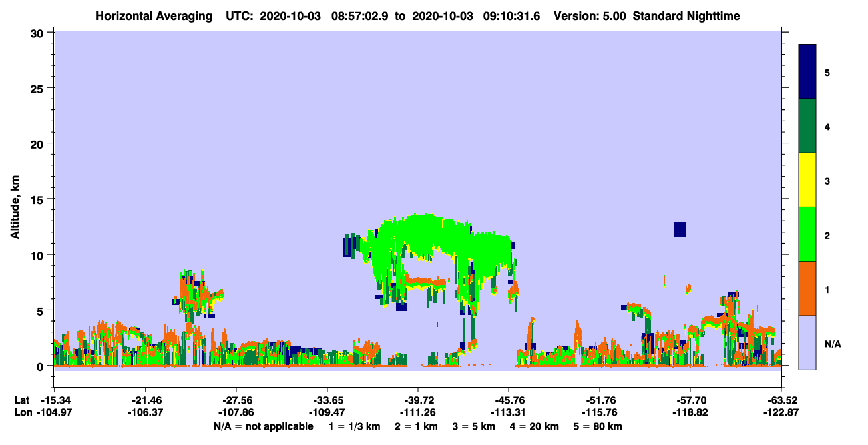Click longitude value '-118.82'

pyautogui.click(x=690, y=412)
